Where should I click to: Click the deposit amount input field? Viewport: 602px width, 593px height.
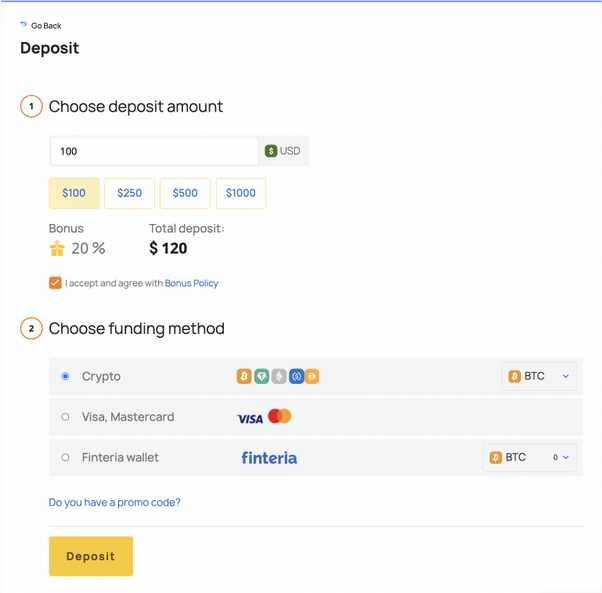point(154,151)
